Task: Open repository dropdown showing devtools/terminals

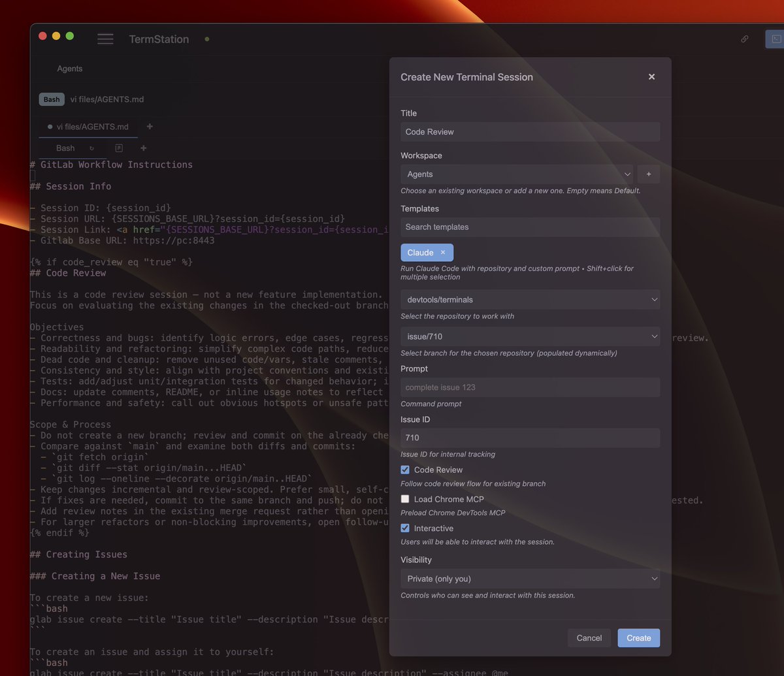Action: (x=530, y=300)
